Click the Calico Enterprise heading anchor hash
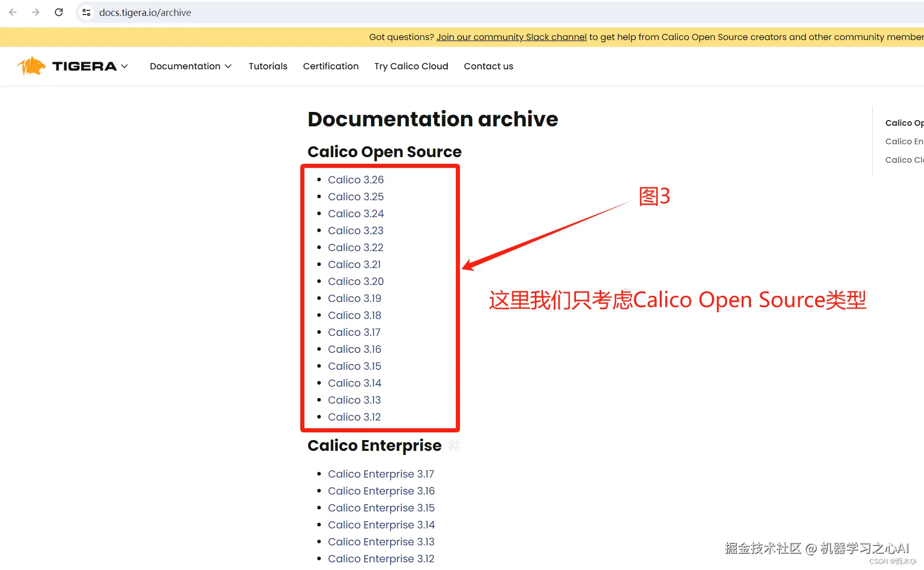This screenshot has width=924, height=570. point(454,445)
